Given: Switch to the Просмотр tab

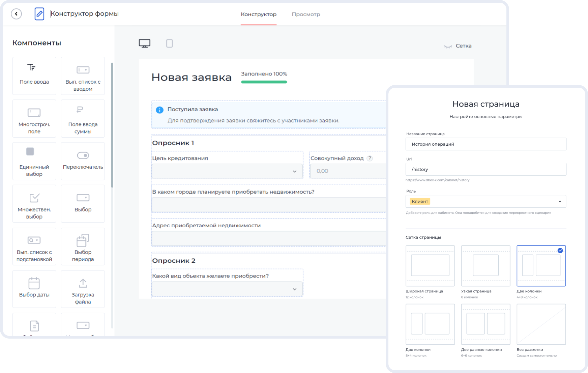Looking at the screenshot, I should point(305,15).
